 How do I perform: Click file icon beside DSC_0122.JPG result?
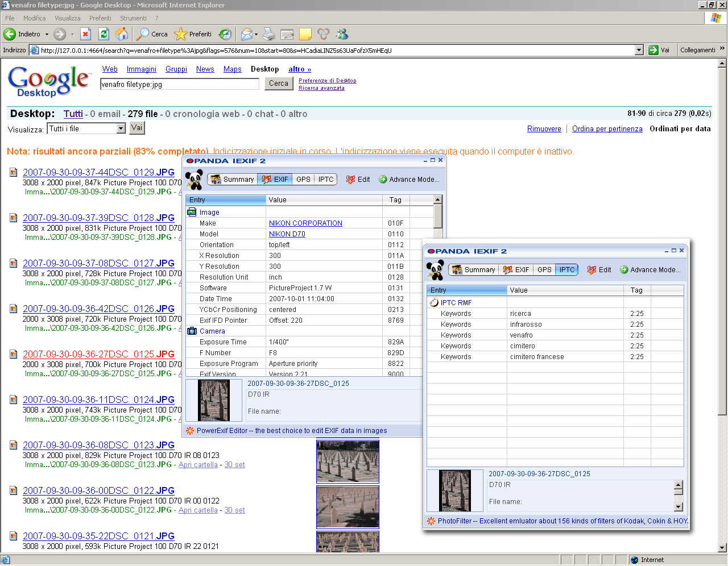point(13,490)
